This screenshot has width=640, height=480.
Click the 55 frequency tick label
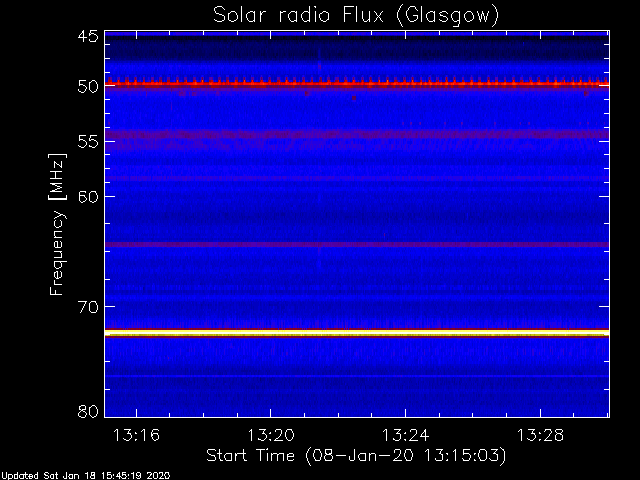point(88,142)
